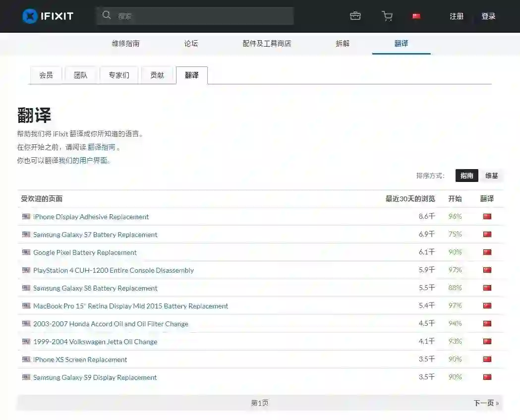Switch to the 专家们 tab
This screenshot has height=420, width=520.
click(x=119, y=75)
